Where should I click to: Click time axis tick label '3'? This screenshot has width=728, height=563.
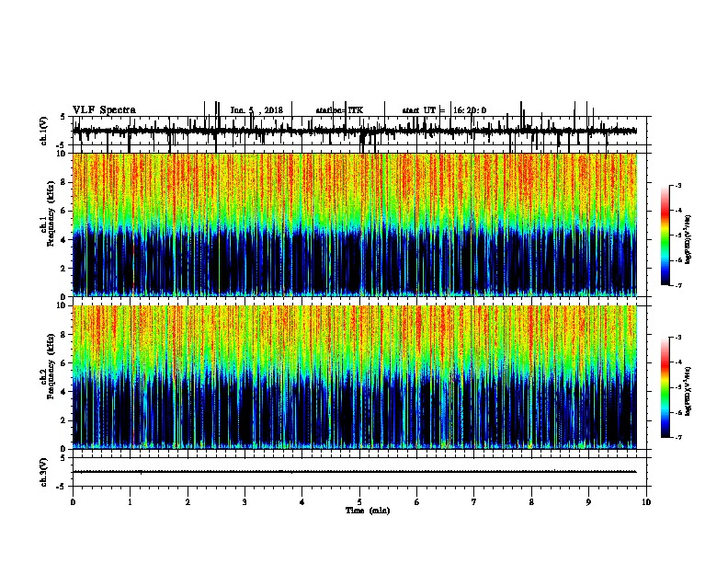tap(245, 502)
